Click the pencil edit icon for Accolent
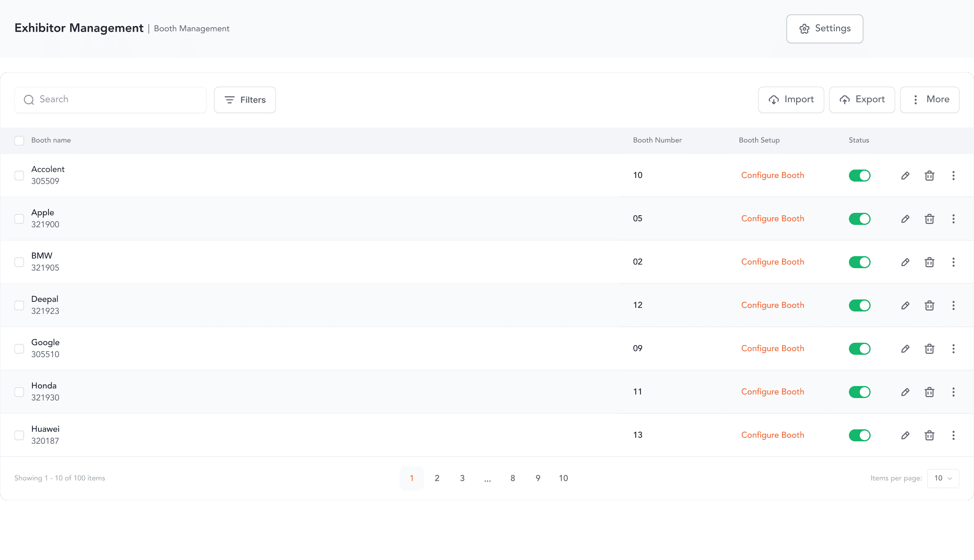 (905, 176)
